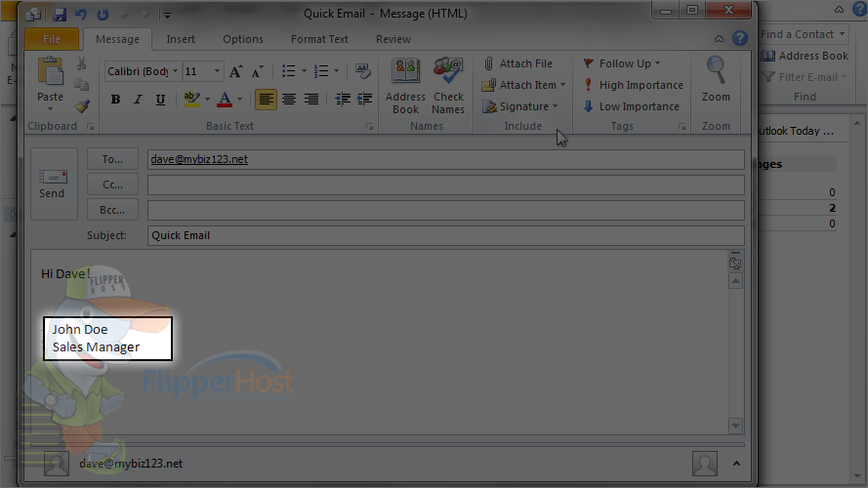The image size is (868, 488).
Task: Click the Subject field with Quick Email
Action: [x=445, y=235]
